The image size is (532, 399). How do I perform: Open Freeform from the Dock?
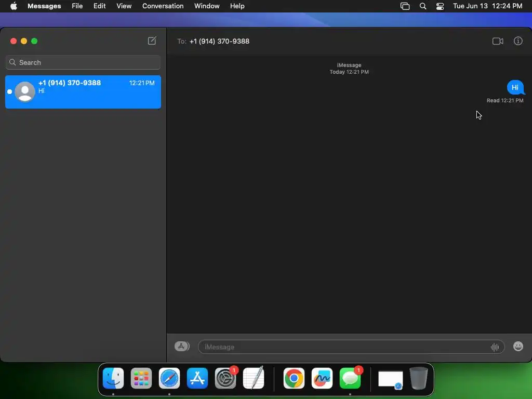[322, 378]
